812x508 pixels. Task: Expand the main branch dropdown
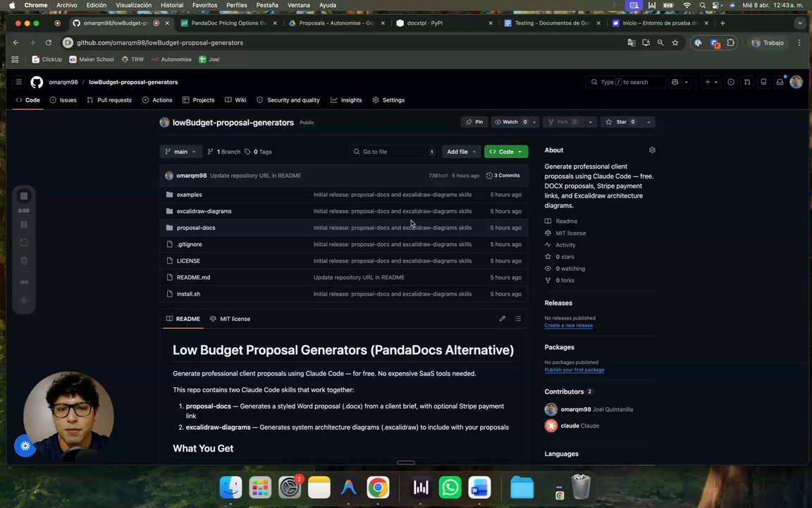pyautogui.click(x=180, y=152)
